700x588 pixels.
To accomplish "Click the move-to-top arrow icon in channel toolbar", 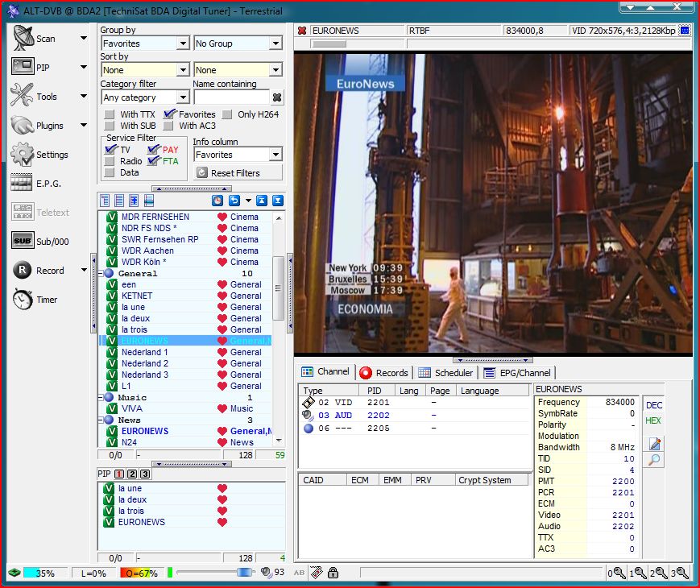I will [262, 201].
